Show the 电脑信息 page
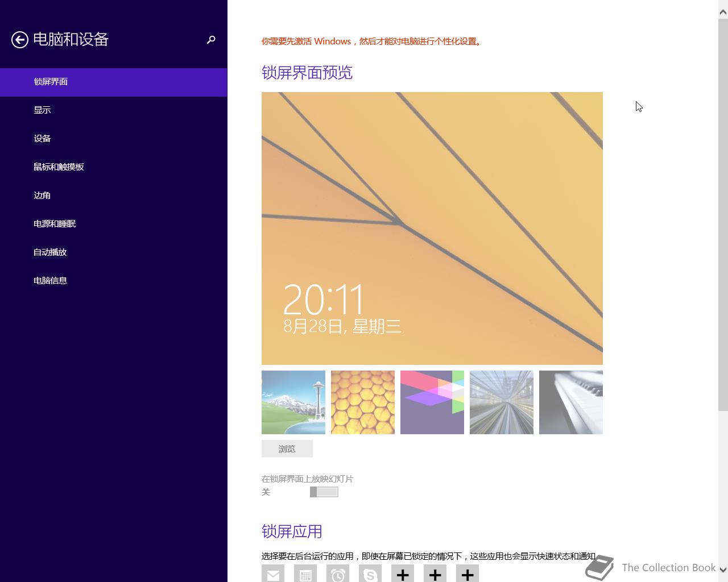 113,281
